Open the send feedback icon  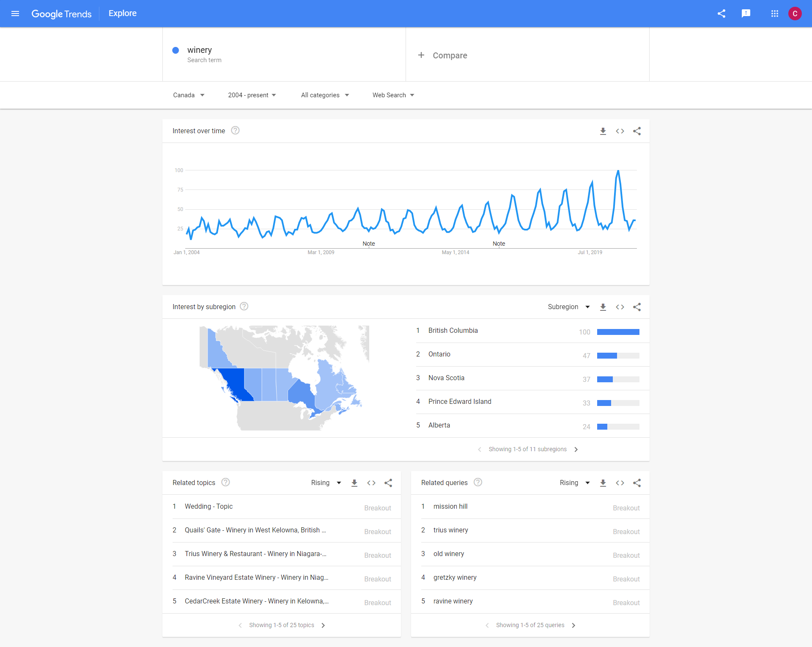[746, 14]
